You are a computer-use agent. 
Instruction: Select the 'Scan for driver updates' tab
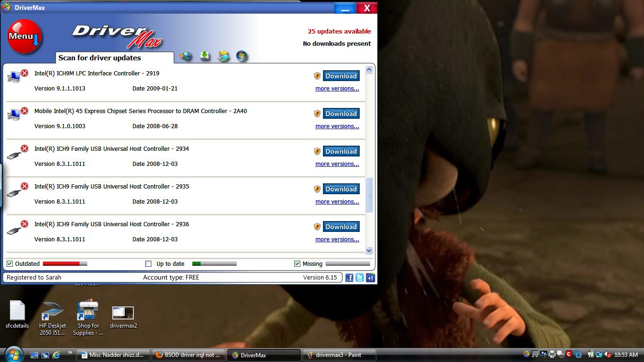115,58
